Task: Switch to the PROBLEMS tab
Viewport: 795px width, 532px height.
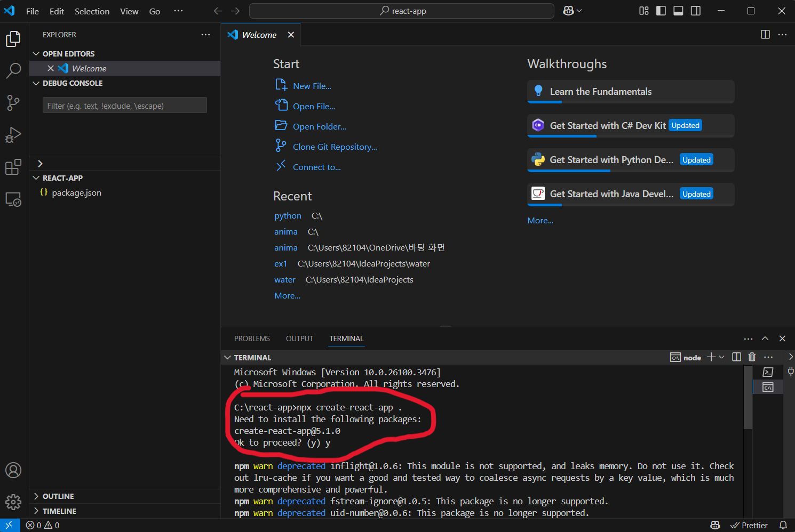Action: tap(252, 338)
